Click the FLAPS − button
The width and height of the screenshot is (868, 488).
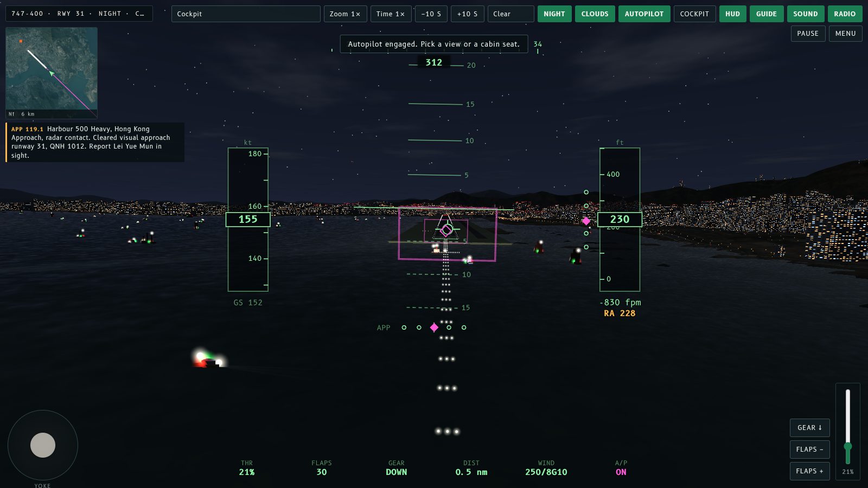tap(810, 450)
